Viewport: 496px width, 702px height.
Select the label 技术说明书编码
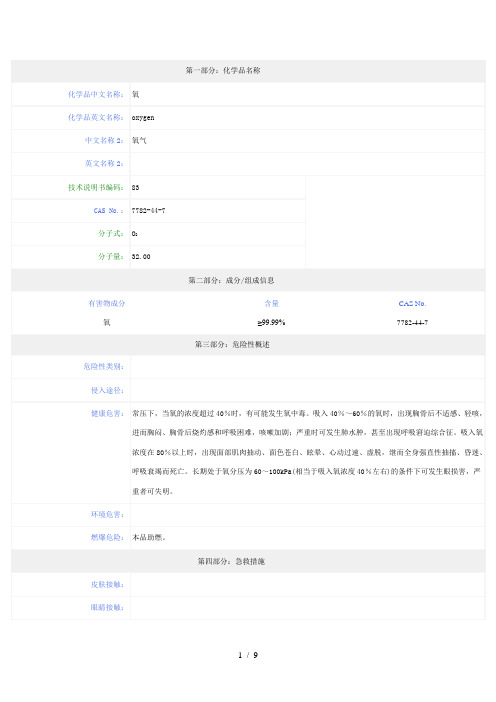[96, 188]
